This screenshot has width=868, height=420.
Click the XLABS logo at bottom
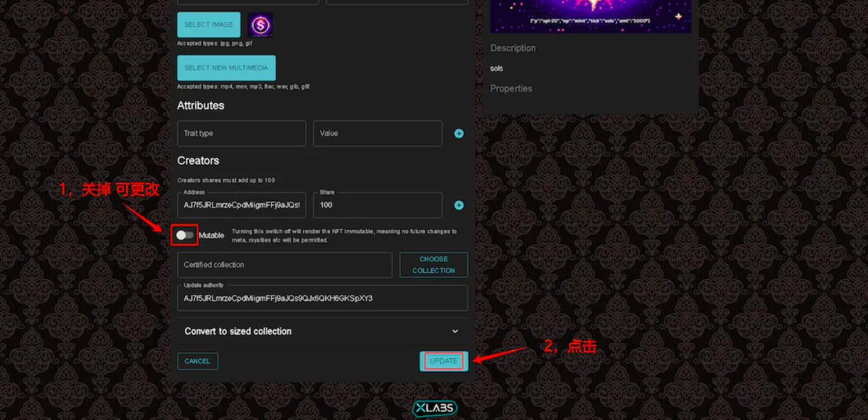pos(434,408)
